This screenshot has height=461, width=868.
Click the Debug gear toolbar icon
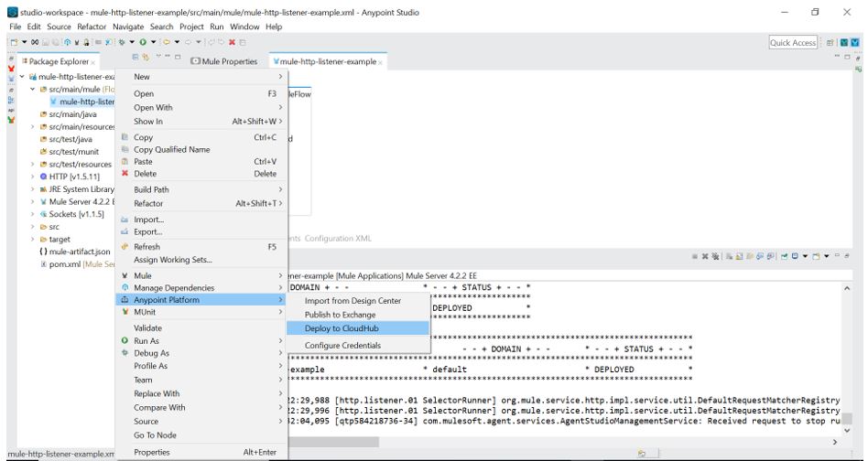click(x=122, y=42)
